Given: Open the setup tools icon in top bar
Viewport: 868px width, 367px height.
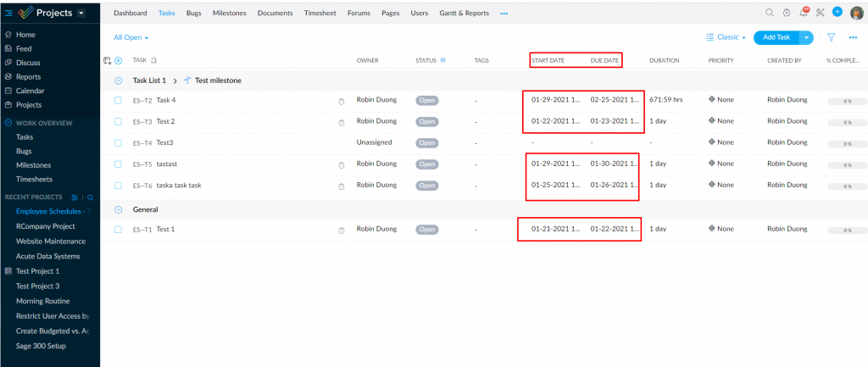Looking at the screenshot, I should pyautogui.click(x=821, y=13).
